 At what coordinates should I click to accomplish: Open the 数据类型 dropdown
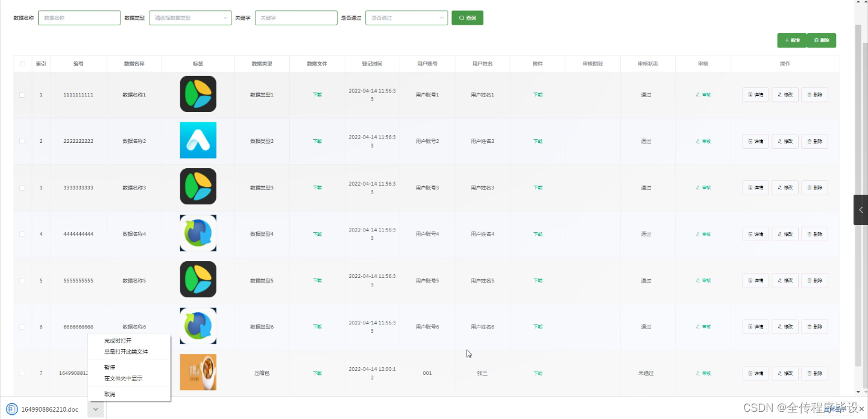click(x=190, y=17)
